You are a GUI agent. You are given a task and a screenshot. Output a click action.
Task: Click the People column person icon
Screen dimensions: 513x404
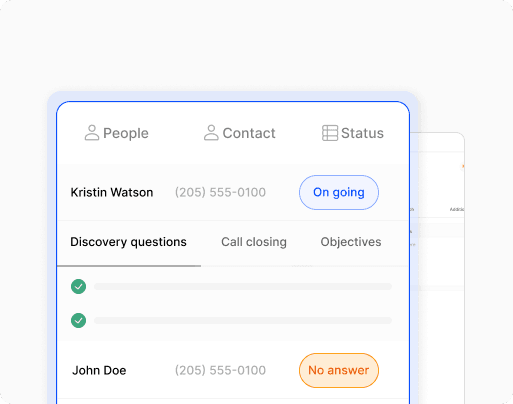pos(92,133)
